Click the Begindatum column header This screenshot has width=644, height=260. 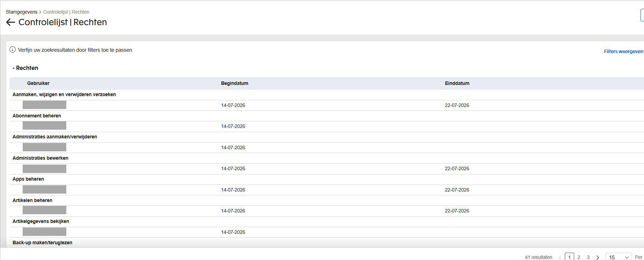click(x=234, y=83)
